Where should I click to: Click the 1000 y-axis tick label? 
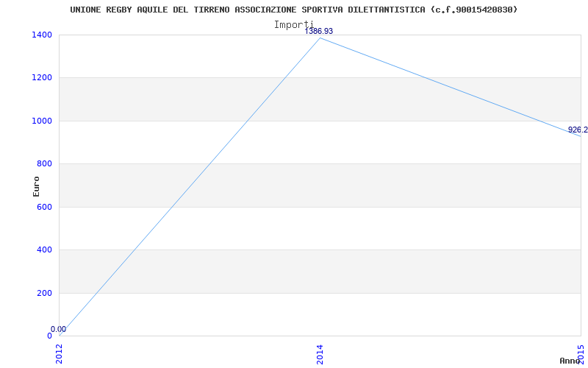[43, 121]
